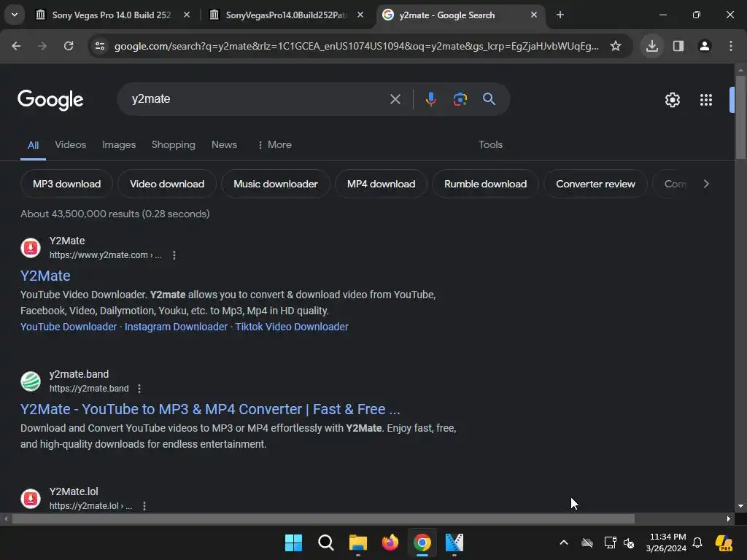
Task: Click the address bar URL field
Action: coord(356,46)
